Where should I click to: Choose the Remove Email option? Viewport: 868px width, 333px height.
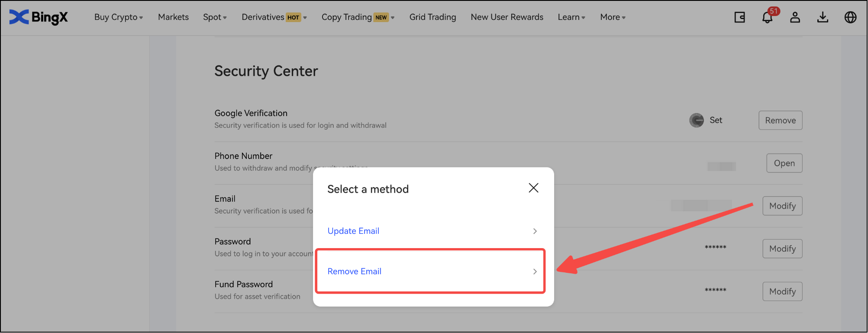tap(430, 272)
